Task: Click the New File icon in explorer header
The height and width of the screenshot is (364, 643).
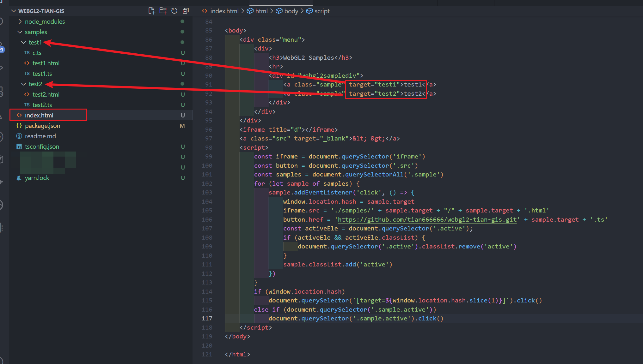Action: pos(151,11)
